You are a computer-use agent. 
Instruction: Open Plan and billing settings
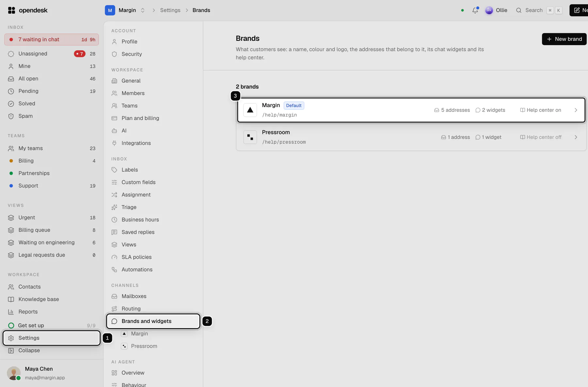pyautogui.click(x=153, y=118)
